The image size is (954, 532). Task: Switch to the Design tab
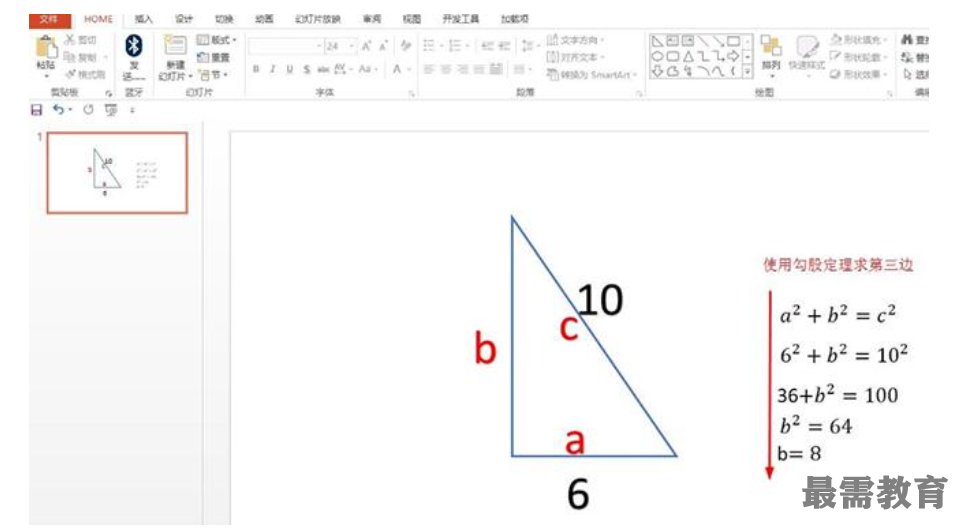[x=184, y=19]
